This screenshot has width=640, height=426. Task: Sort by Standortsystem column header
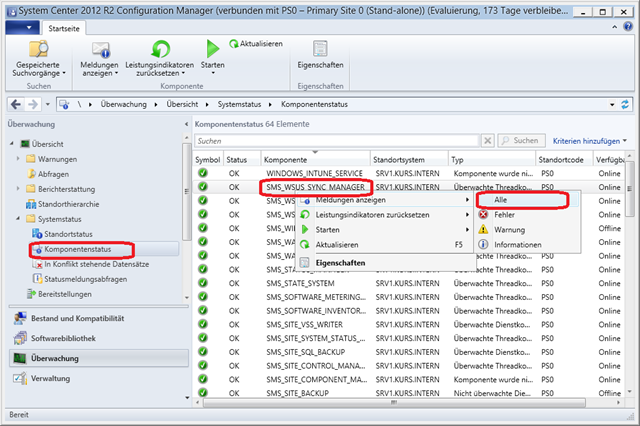click(409, 160)
